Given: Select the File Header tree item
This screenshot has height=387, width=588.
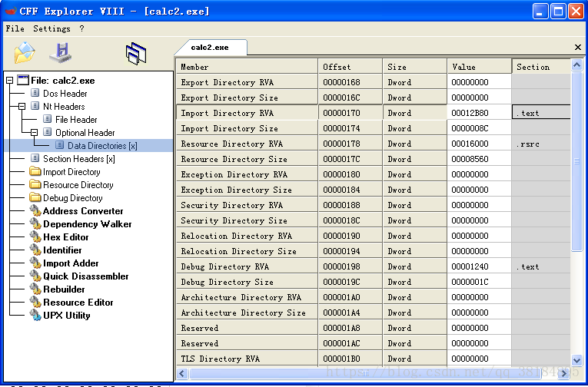Looking at the screenshot, I should [x=76, y=120].
